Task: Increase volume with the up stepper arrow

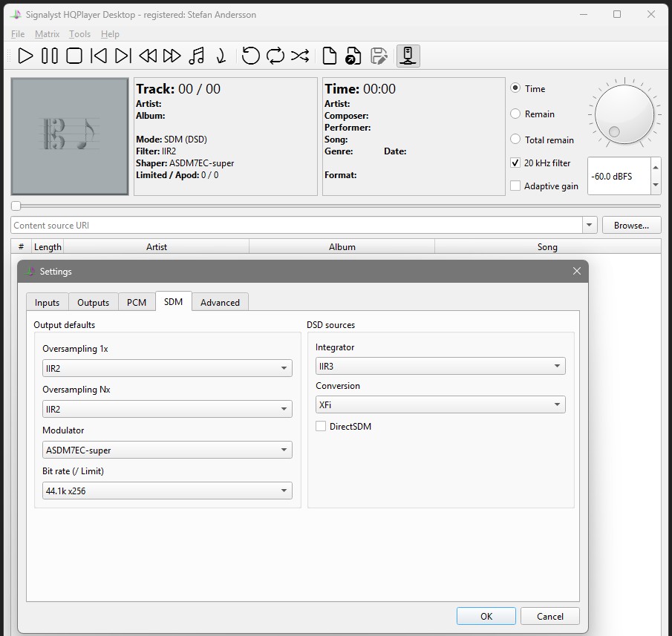Action: pos(655,168)
